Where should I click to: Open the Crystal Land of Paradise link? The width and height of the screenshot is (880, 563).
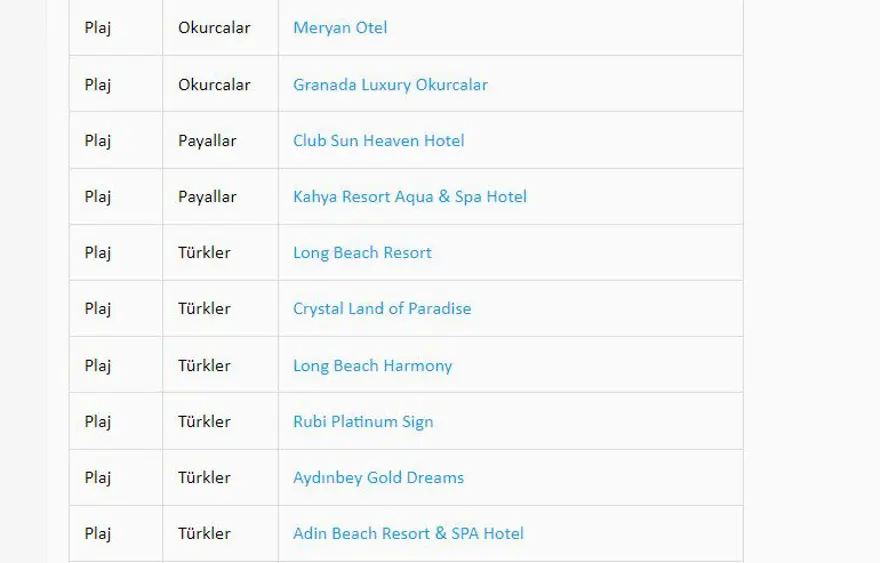point(381,309)
